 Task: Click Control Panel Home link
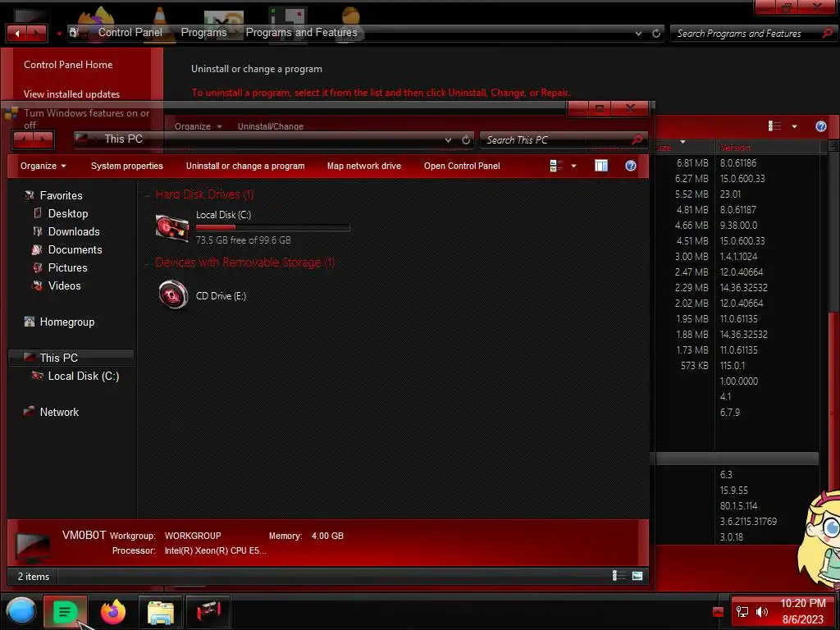pyautogui.click(x=68, y=65)
